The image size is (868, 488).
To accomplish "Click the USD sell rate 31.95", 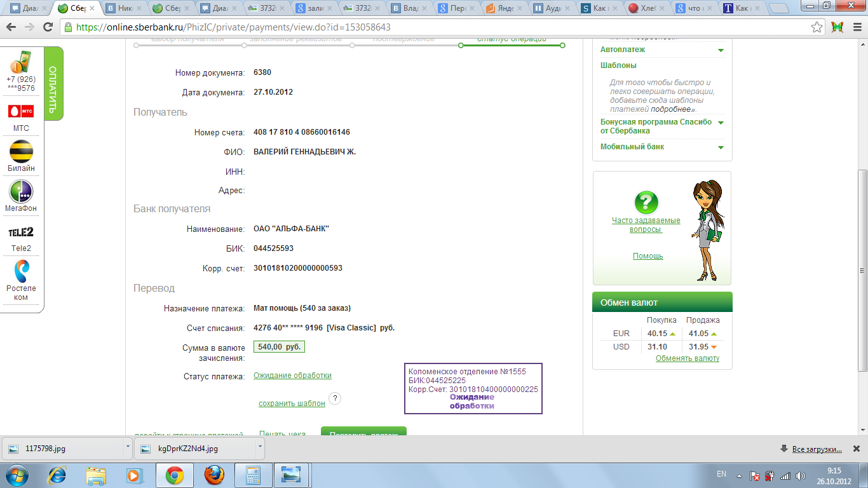I will (x=698, y=347).
